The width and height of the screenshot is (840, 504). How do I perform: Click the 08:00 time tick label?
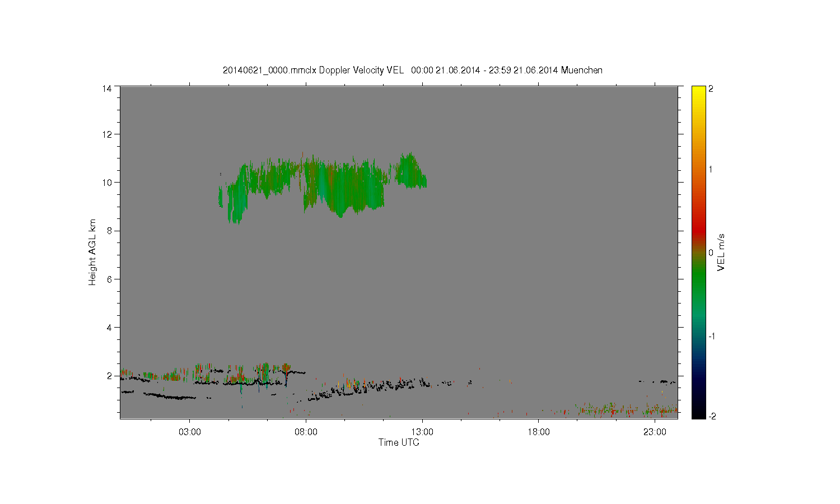pyautogui.click(x=306, y=432)
